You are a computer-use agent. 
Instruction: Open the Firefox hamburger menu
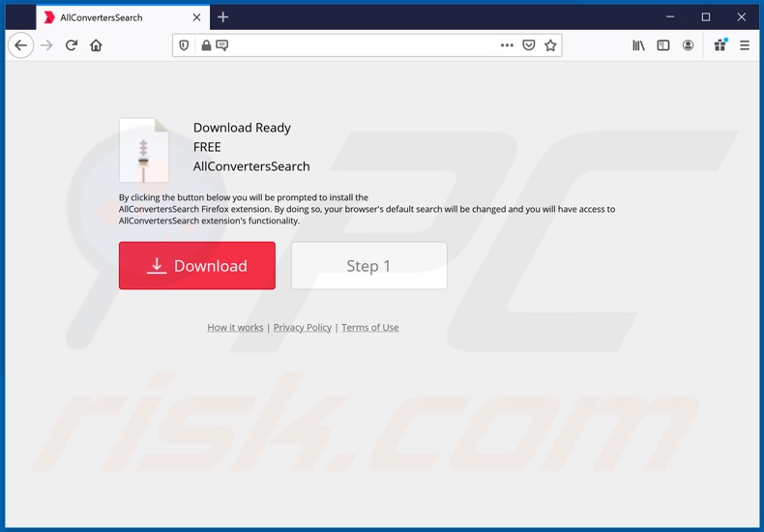tap(745, 45)
